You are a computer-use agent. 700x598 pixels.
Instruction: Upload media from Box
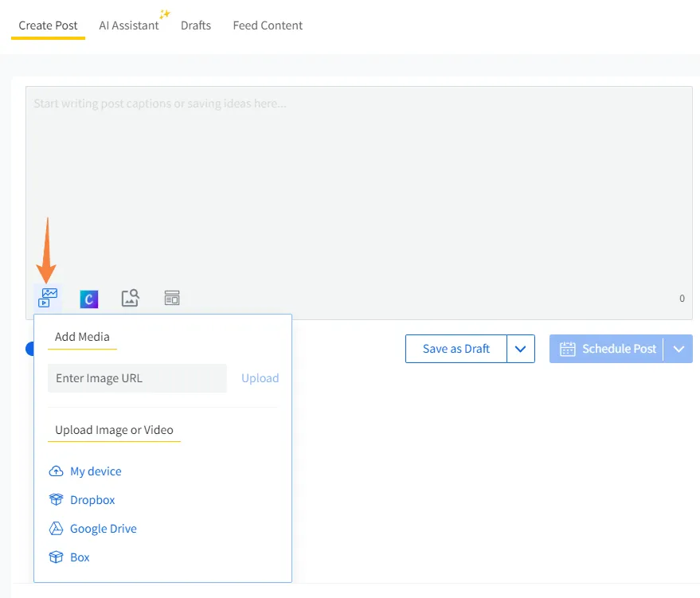[x=78, y=557]
